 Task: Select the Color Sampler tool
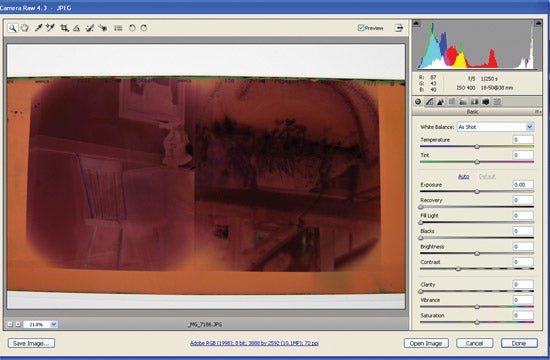pos(51,28)
